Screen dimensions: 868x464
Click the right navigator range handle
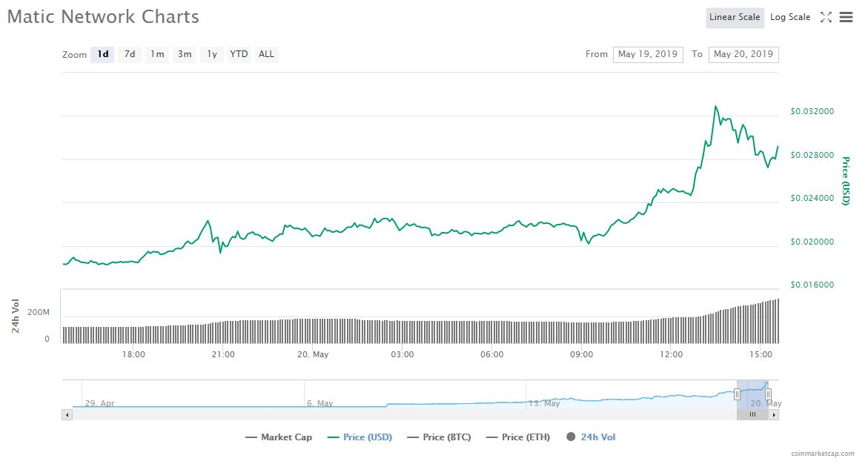pos(768,394)
